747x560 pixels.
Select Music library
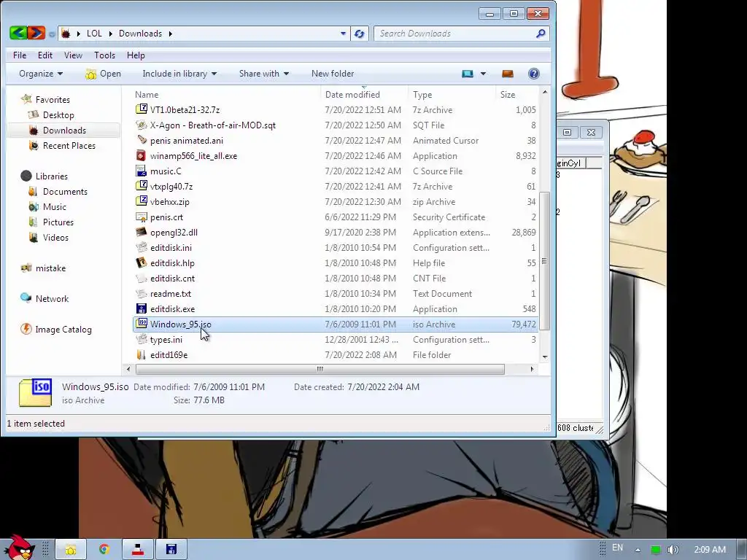tap(54, 206)
